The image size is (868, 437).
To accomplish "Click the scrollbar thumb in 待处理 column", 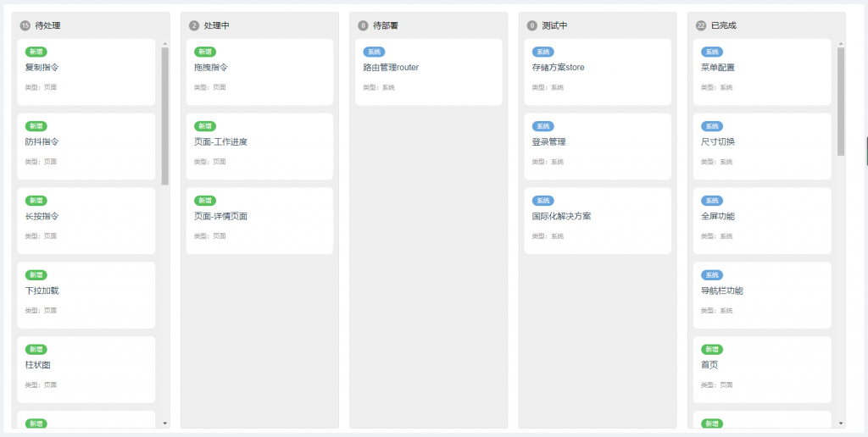I will click(165, 116).
